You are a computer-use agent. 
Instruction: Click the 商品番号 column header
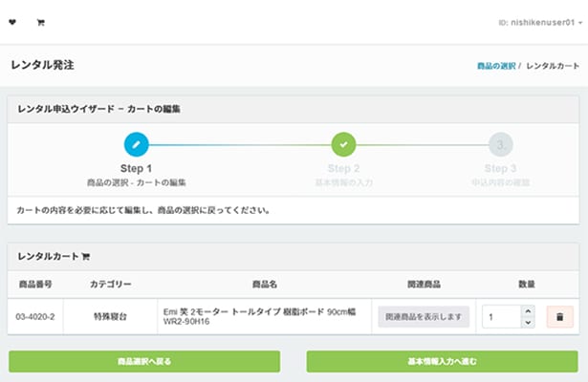pos(35,285)
